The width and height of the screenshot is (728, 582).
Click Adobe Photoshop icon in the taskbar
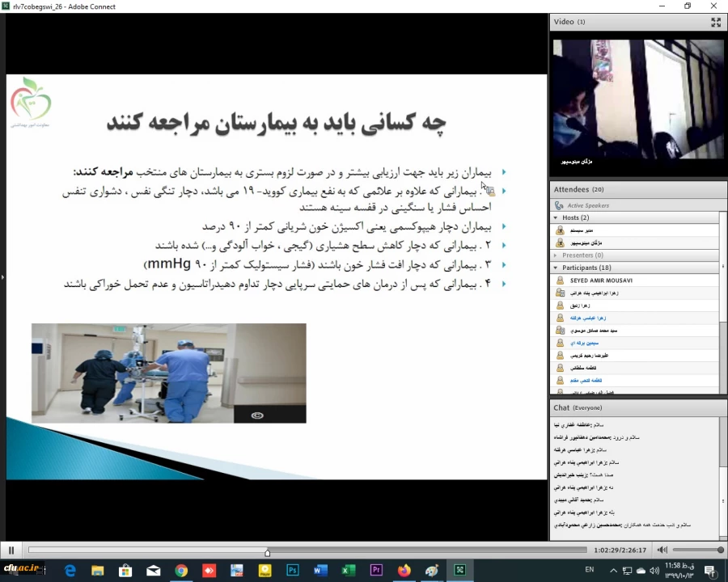pos(292,571)
